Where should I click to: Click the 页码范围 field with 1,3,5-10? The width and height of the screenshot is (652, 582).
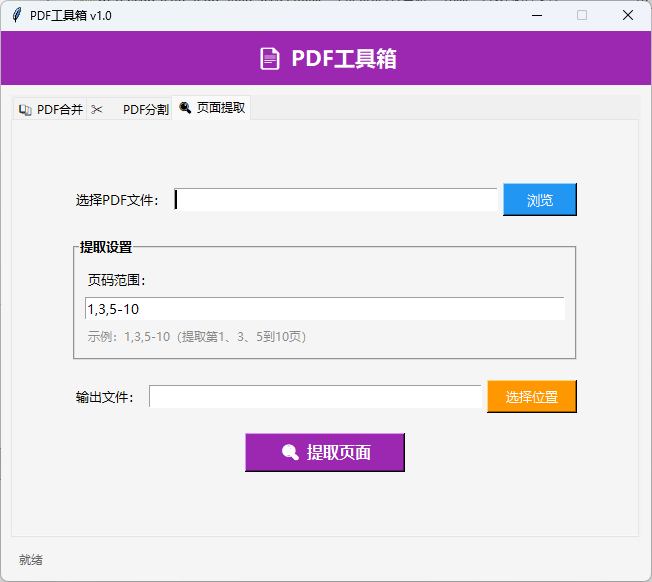coord(325,309)
